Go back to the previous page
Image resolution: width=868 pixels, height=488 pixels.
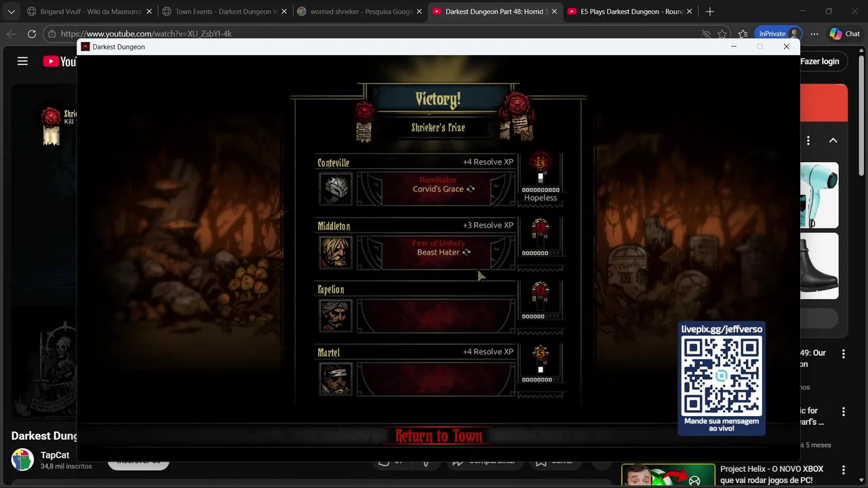12,34
